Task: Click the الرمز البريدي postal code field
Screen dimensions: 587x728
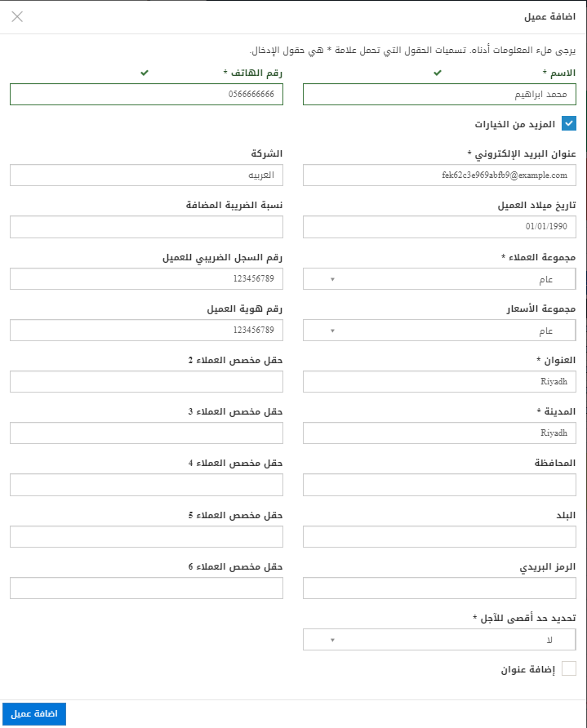Action: (x=439, y=588)
